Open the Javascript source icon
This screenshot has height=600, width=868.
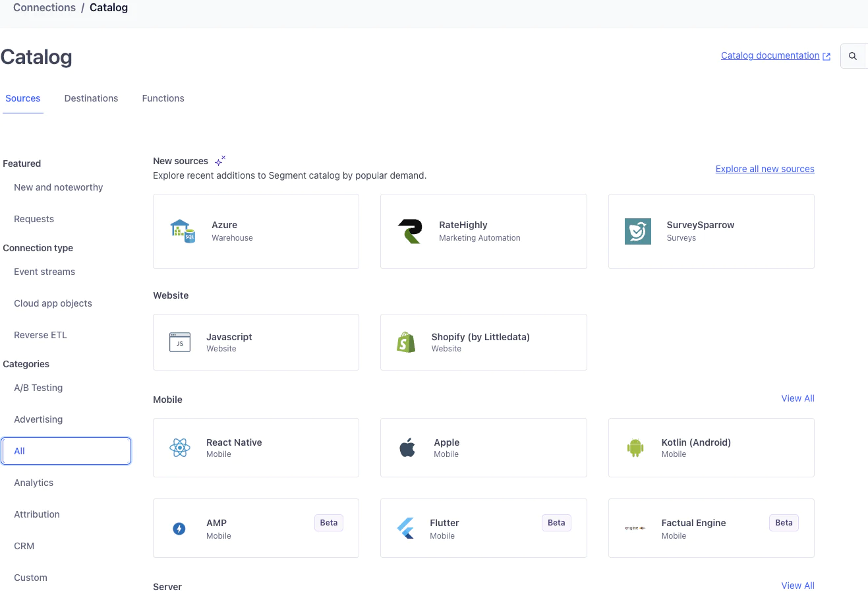pyautogui.click(x=179, y=342)
